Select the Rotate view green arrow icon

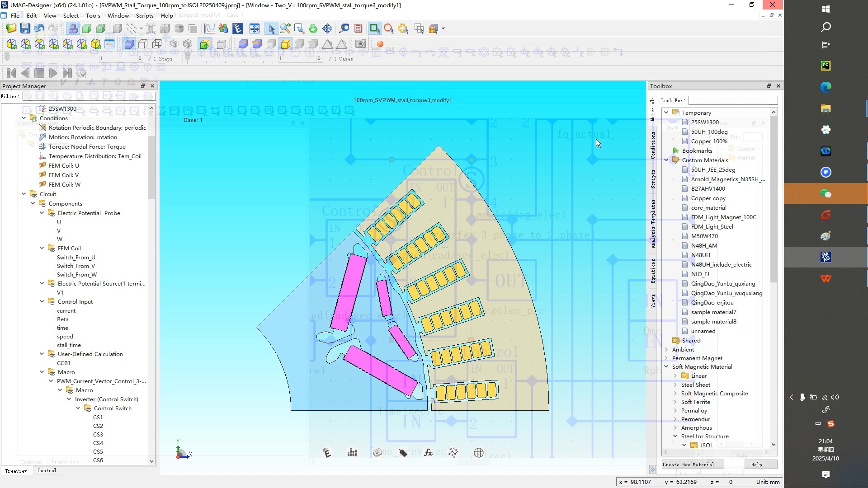click(x=313, y=28)
